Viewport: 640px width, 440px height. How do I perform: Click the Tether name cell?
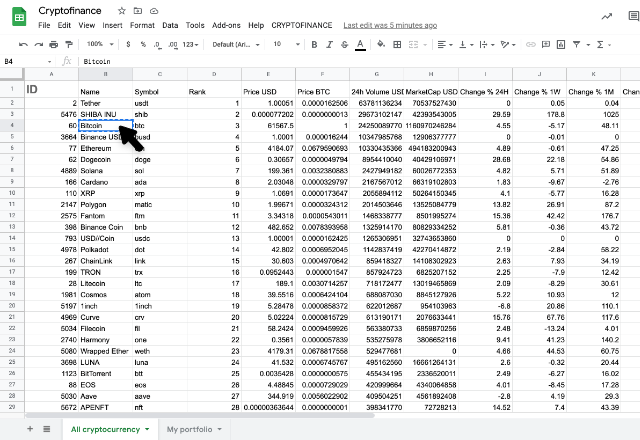click(105, 103)
